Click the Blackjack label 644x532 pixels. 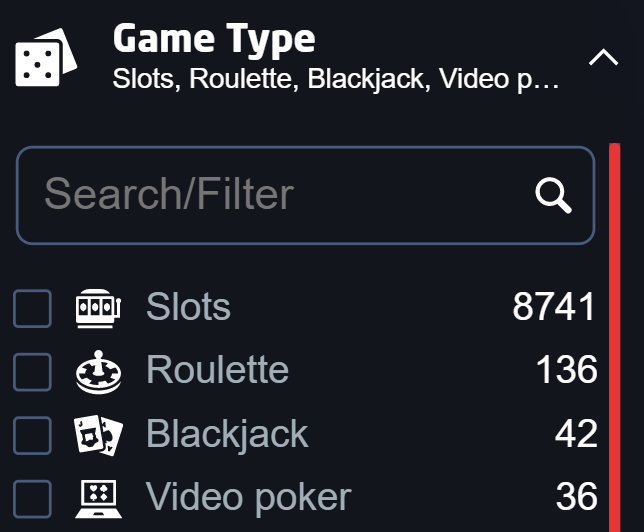[227, 434]
